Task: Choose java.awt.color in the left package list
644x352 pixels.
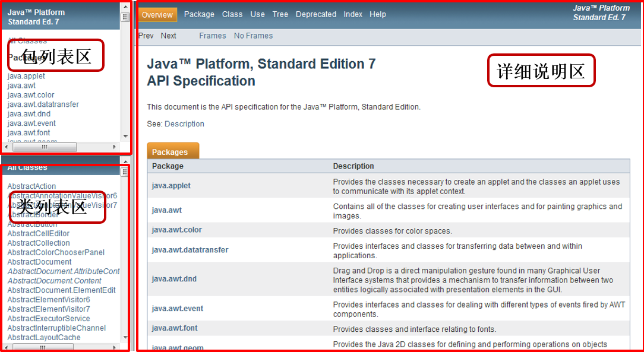Action: tap(31, 95)
